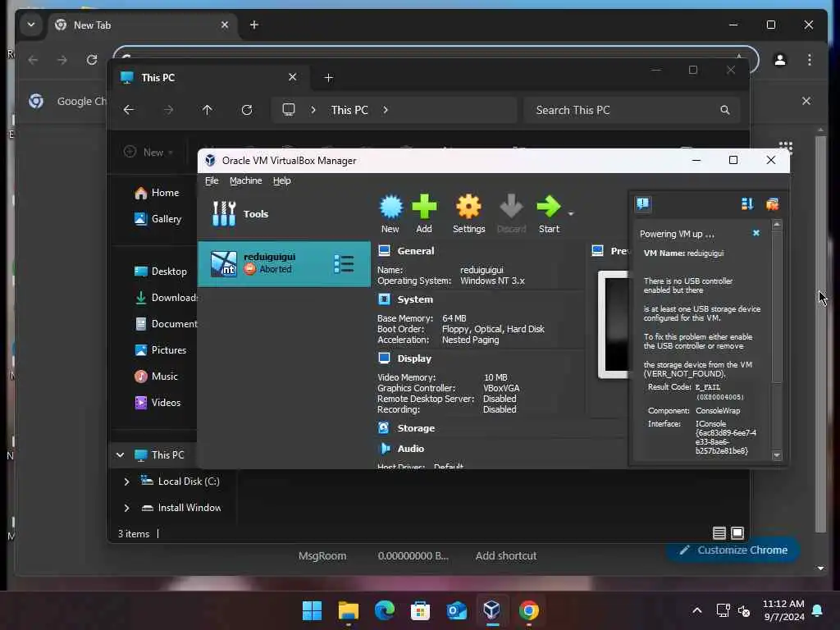The width and height of the screenshot is (840, 630).
Task: Click notification panel scroll up arrow
Action: (x=777, y=225)
